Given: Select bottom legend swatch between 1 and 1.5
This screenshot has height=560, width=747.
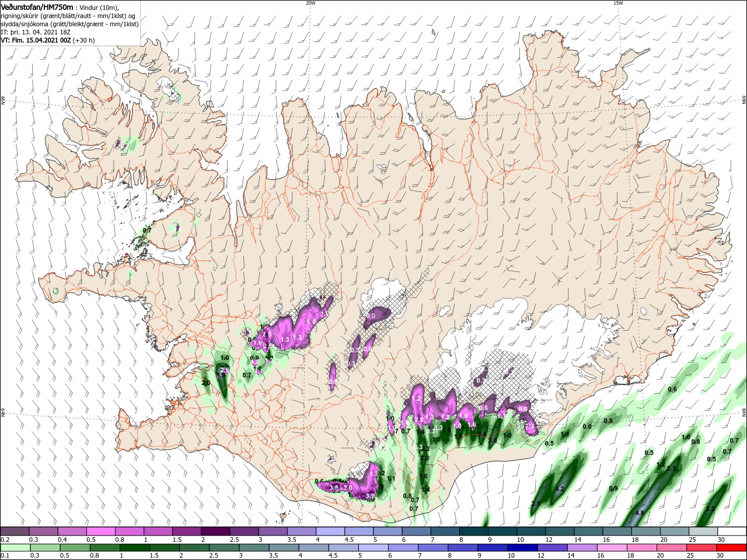Looking at the screenshot, I should tap(134, 548).
